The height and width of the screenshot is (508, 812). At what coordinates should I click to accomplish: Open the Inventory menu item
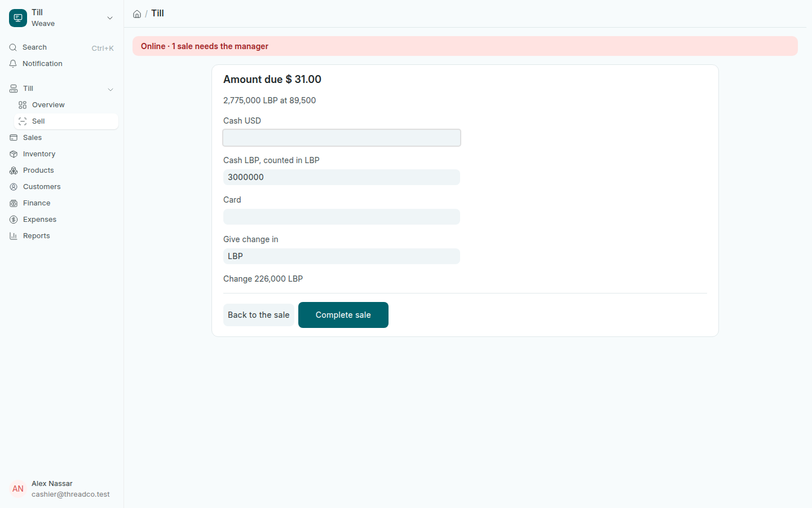click(62, 154)
